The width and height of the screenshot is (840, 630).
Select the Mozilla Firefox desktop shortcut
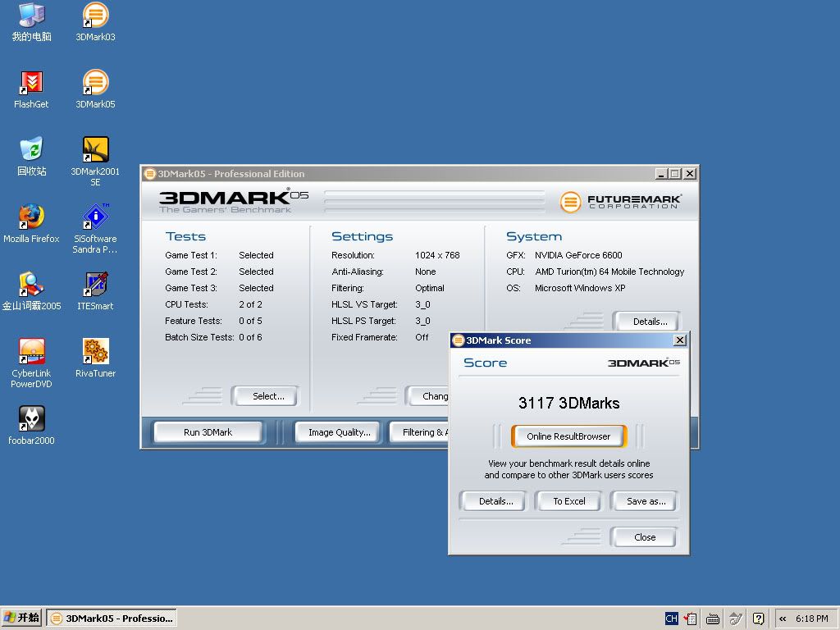click(x=31, y=223)
